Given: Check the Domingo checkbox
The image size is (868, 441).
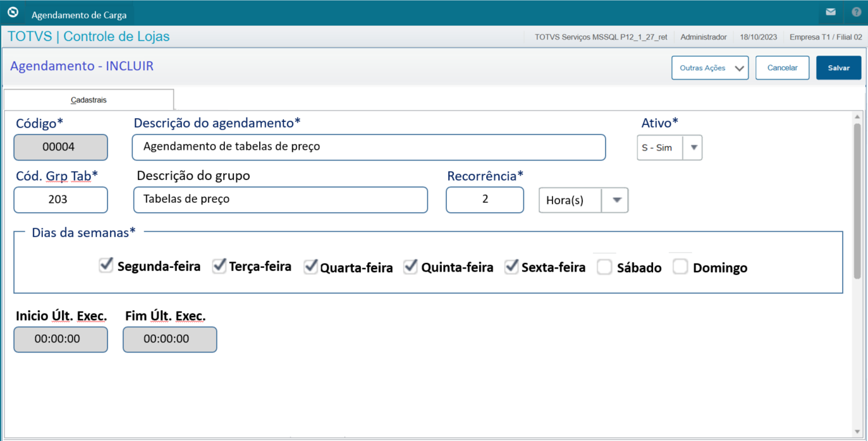Looking at the screenshot, I should (680, 267).
